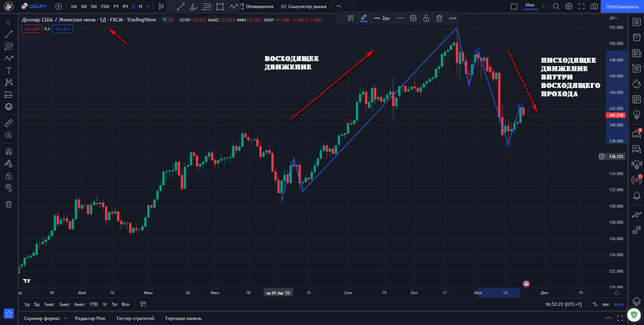Toggle the indicator status pill beside TradingView title

point(167,19)
